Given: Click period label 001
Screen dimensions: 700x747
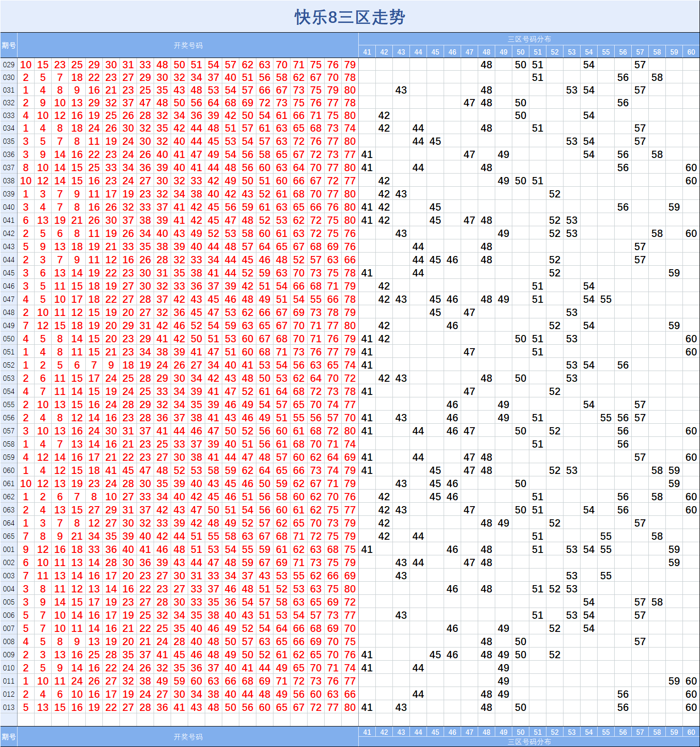Looking at the screenshot, I should 9,550.
